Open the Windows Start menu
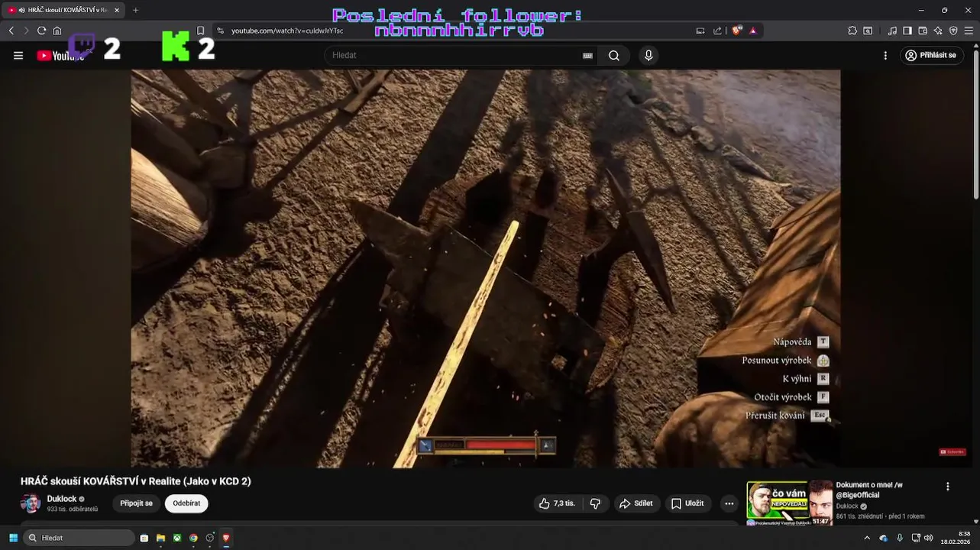 pyautogui.click(x=13, y=538)
